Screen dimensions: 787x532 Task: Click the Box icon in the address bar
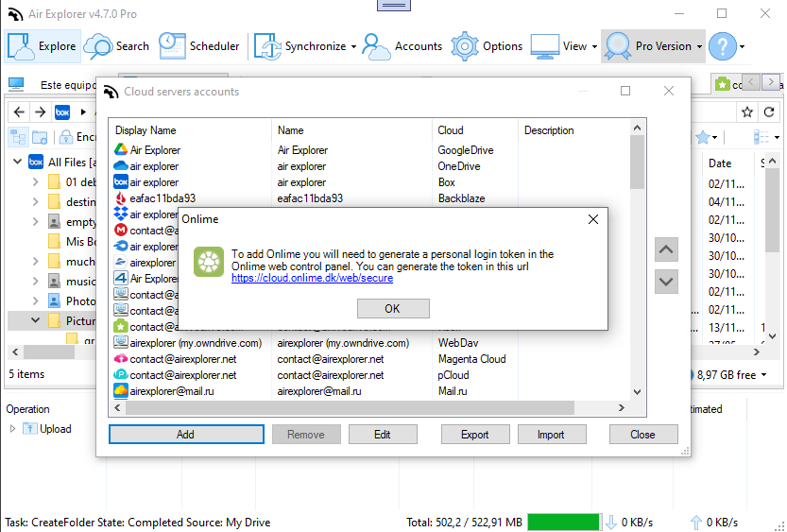click(x=62, y=112)
